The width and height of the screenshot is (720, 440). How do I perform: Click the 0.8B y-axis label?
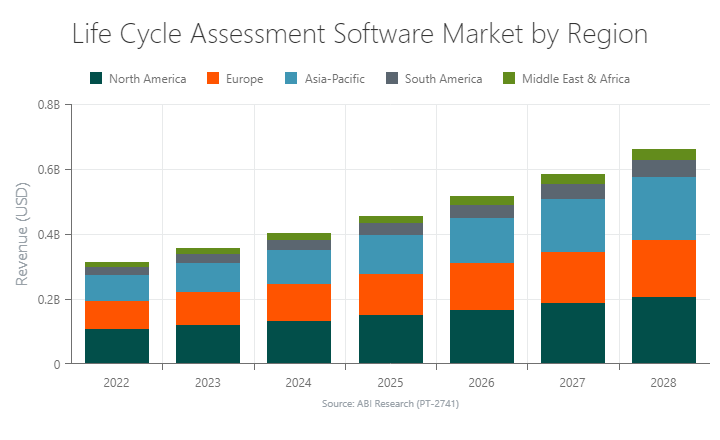[49, 105]
